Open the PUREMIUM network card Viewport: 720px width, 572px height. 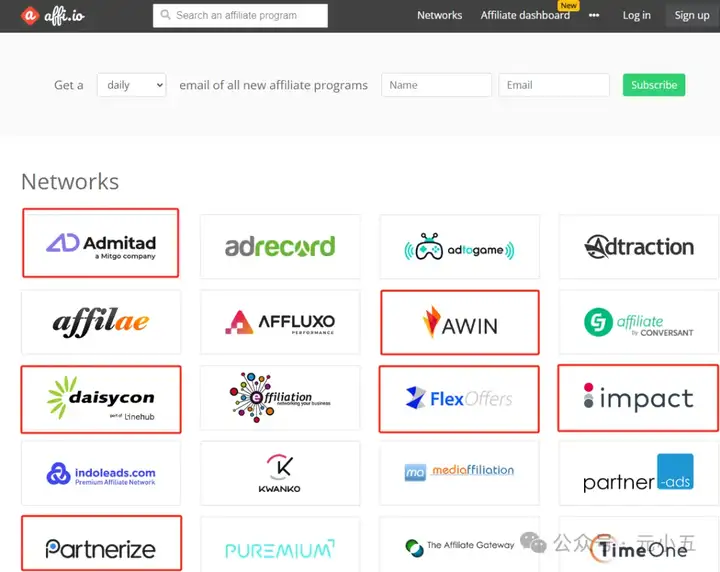[280, 544]
